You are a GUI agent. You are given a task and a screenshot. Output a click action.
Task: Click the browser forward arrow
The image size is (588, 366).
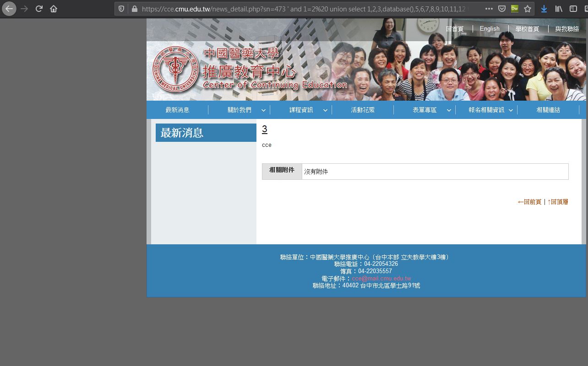pyautogui.click(x=24, y=9)
